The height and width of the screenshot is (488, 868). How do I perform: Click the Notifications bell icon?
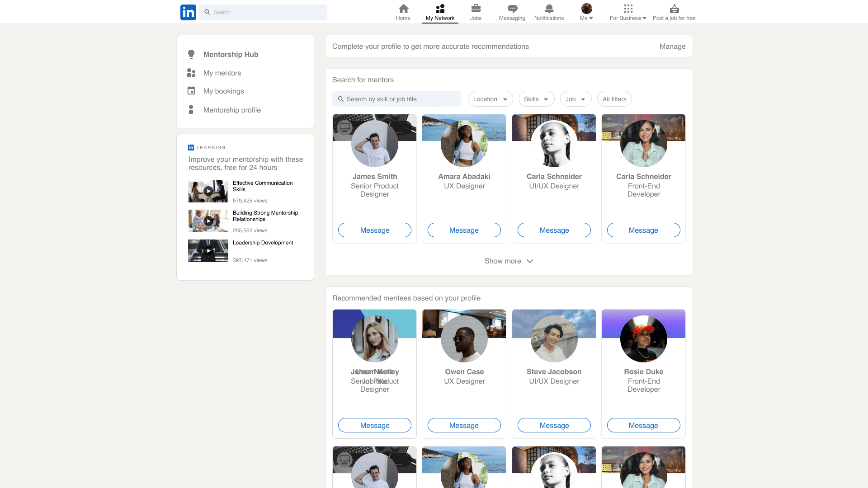tap(549, 9)
